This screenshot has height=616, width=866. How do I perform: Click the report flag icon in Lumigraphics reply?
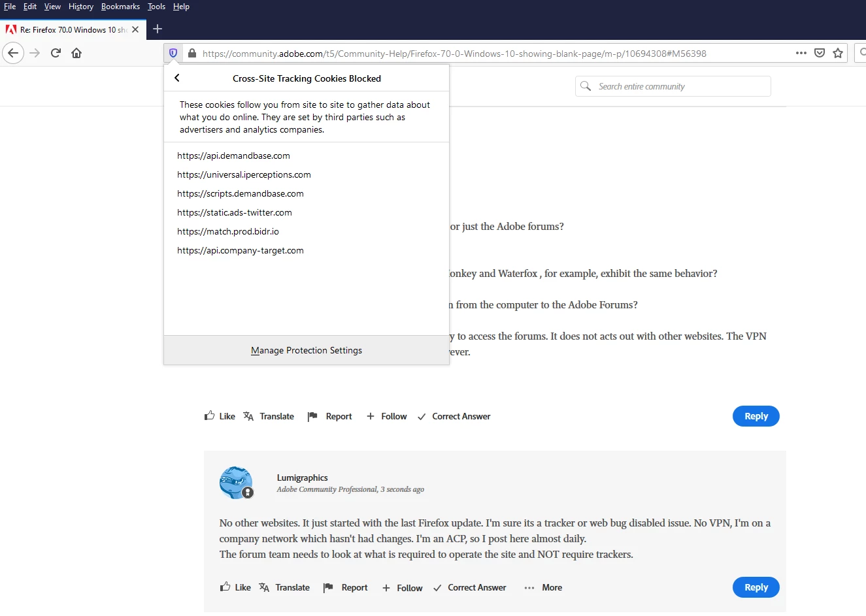pos(328,588)
